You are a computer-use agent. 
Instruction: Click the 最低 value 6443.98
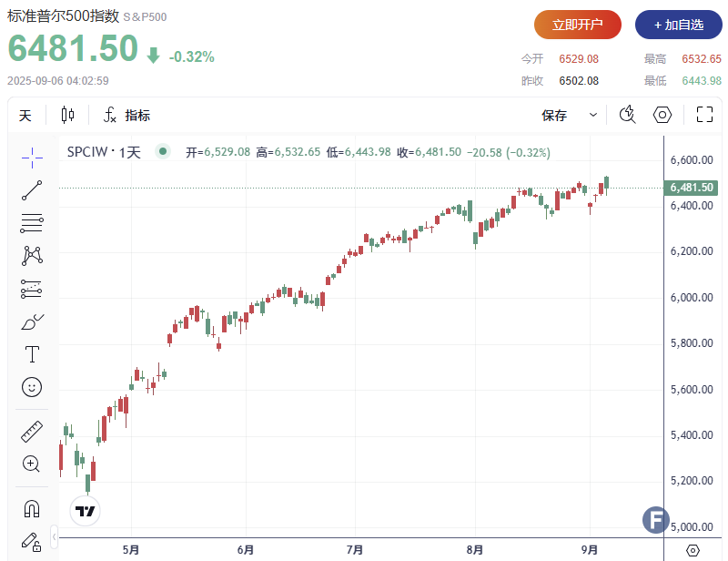(702, 81)
